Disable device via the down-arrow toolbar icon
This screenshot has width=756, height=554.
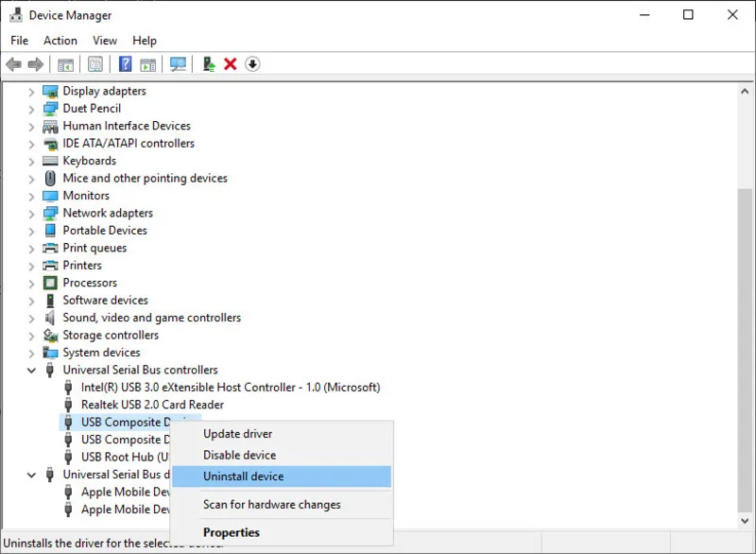point(253,63)
